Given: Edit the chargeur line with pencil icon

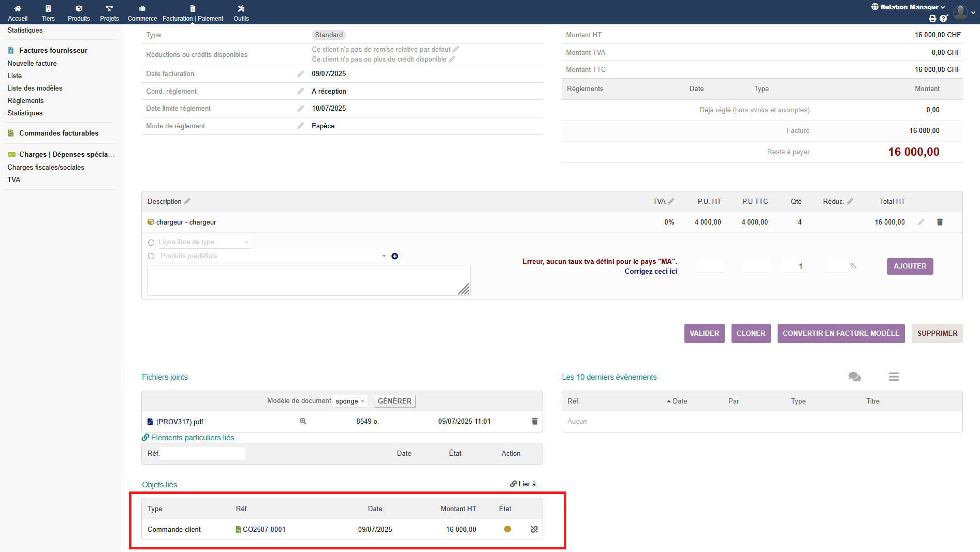Looking at the screenshot, I should (920, 222).
